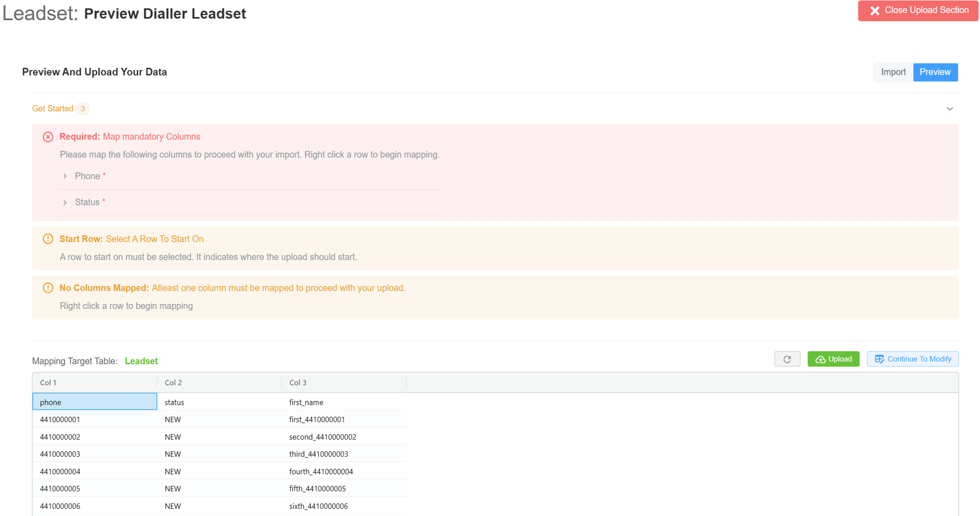Click the first_name cell in the table

[x=306, y=403]
